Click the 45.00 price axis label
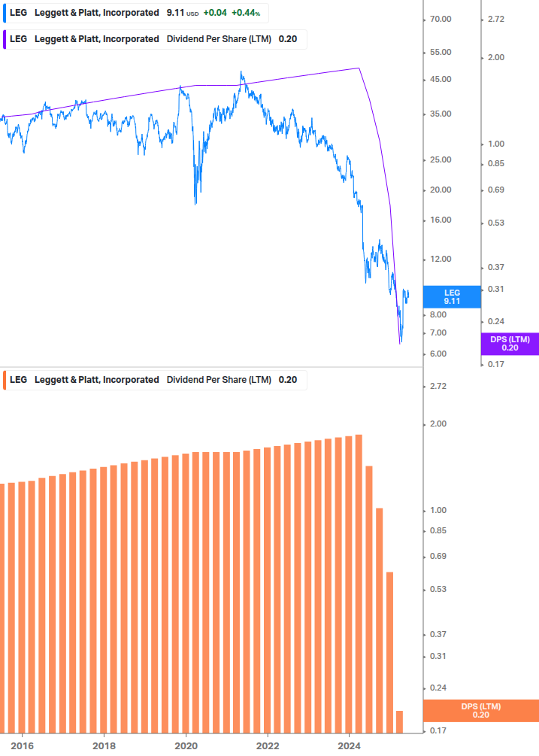Screen dimensions: 539x756 pyautogui.click(x=441, y=80)
